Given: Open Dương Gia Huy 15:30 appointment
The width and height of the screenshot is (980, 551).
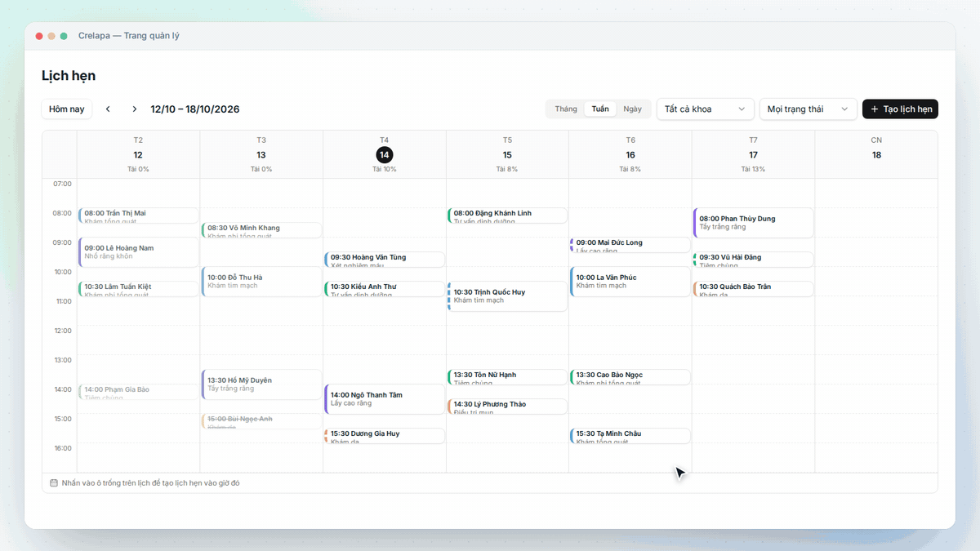Looking at the screenshot, I should click(x=385, y=436).
